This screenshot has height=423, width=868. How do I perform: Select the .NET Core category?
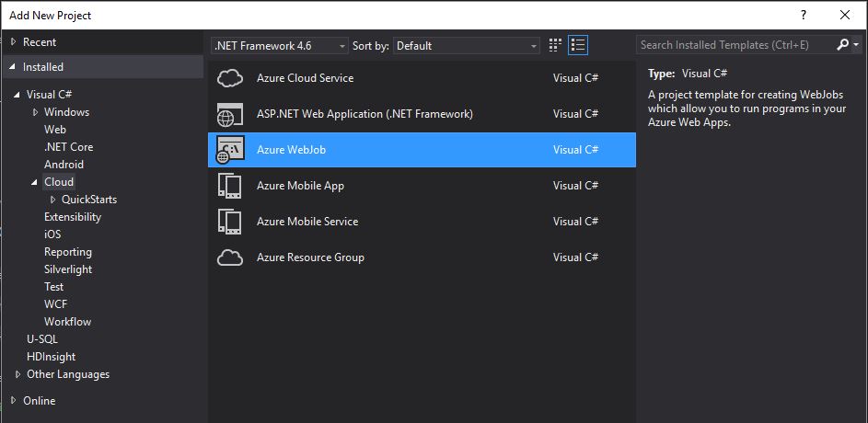click(x=69, y=147)
